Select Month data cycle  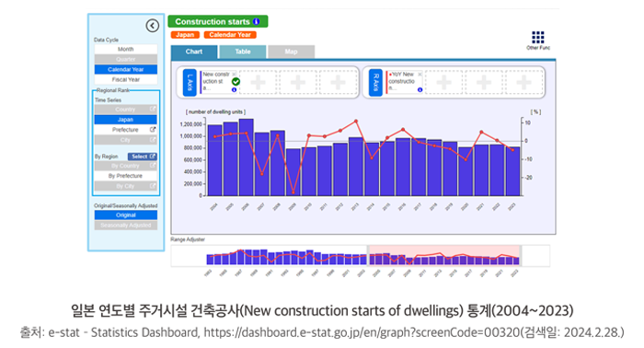126,49
